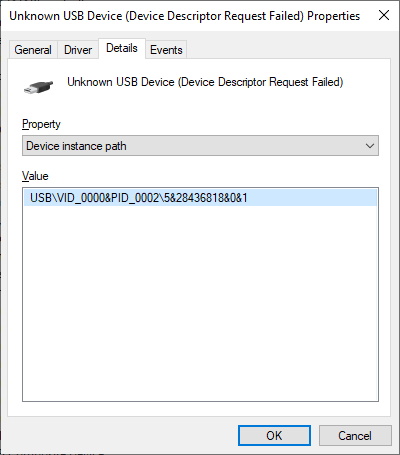
Task: Click the Value label above the list
Action: click(35, 176)
